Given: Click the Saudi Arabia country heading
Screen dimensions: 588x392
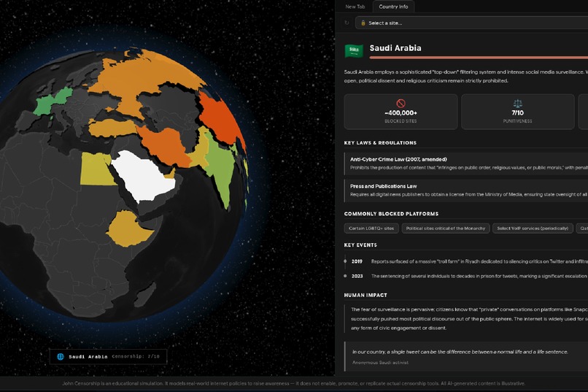Looking at the screenshot, I should click(x=395, y=48).
